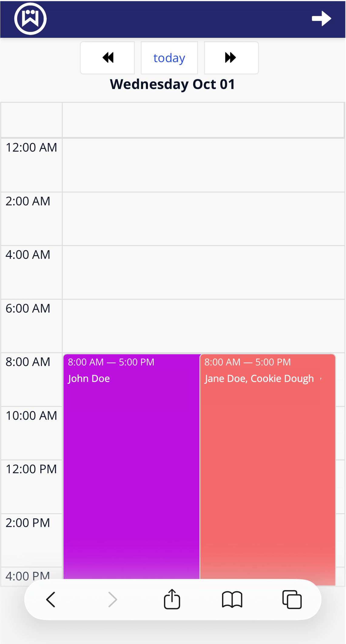Select the empty 12:00 AM time slot
Screen dimensions: 346x644
(x=203, y=165)
